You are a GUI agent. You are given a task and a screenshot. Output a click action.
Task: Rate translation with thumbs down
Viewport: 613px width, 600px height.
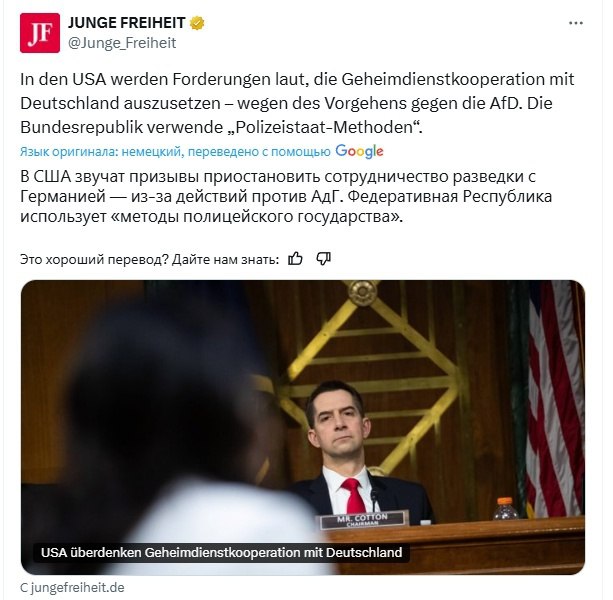tap(323, 259)
